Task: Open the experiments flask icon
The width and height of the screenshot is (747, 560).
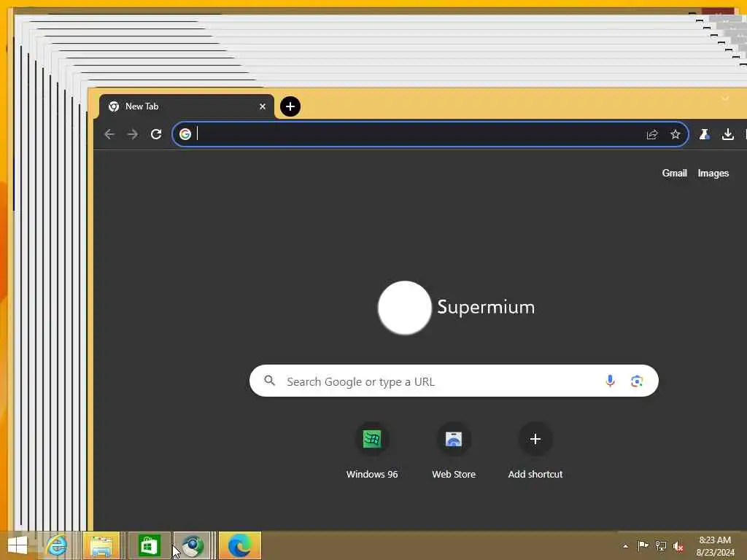Action: tap(704, 134)
